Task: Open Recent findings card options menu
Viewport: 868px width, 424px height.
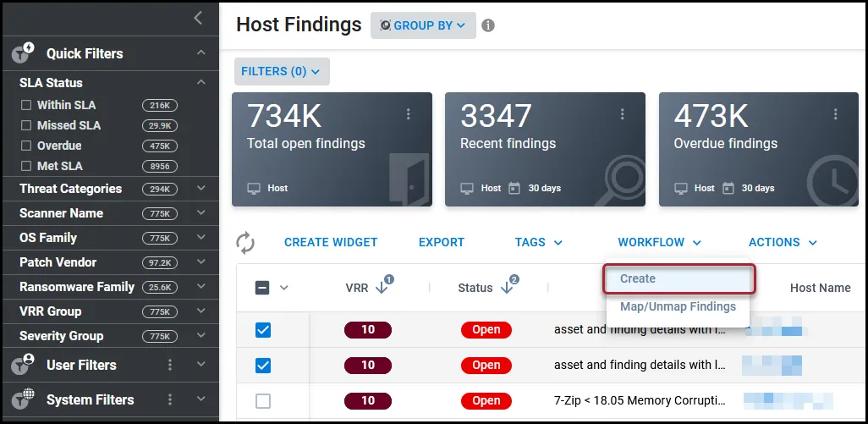Action: pyautogui.click(x=622, y=114)
